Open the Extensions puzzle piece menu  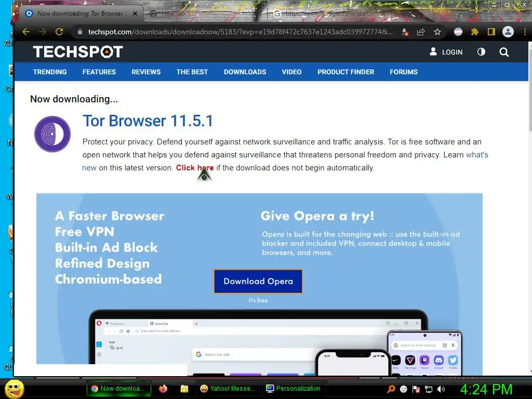click(x=475, y=32)
